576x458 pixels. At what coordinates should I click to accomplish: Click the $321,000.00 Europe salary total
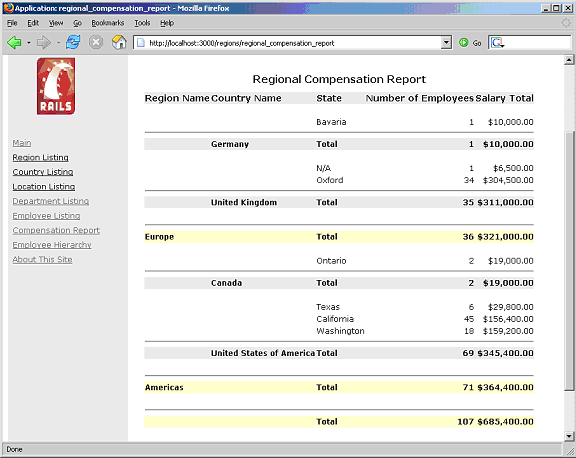point(505,237)
